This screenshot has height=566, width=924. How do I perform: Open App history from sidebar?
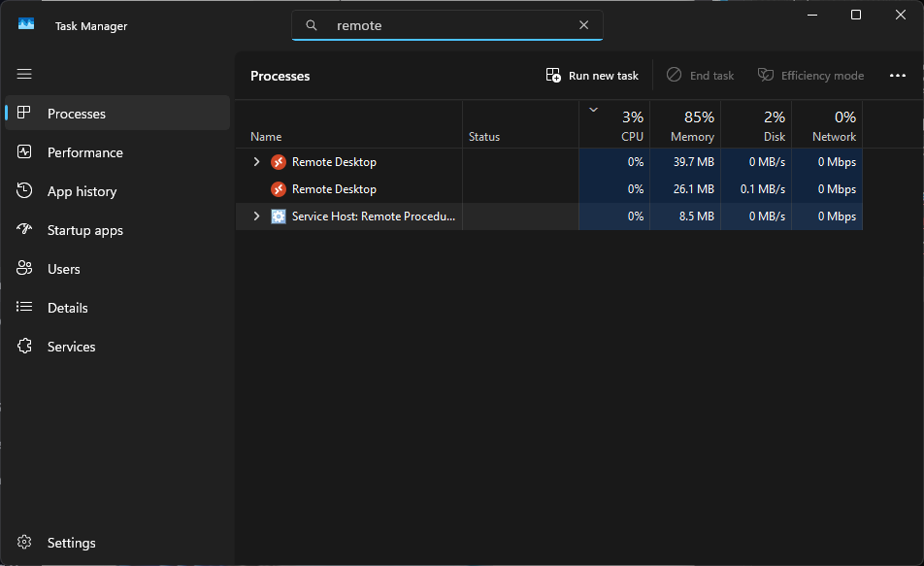click(82, 191)
